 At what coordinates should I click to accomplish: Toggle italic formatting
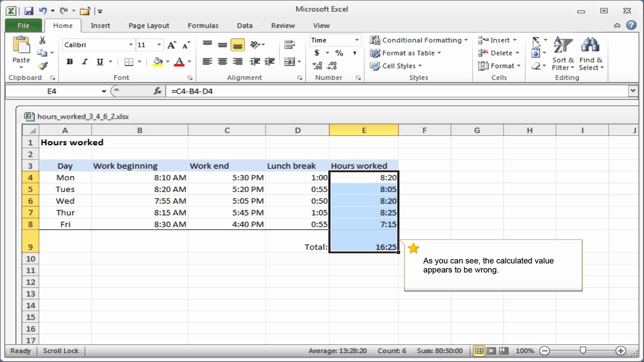pos(85,62)
